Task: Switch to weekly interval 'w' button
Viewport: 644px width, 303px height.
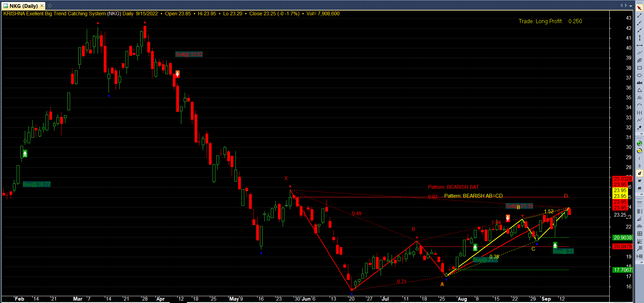Action: coord(640,181)
